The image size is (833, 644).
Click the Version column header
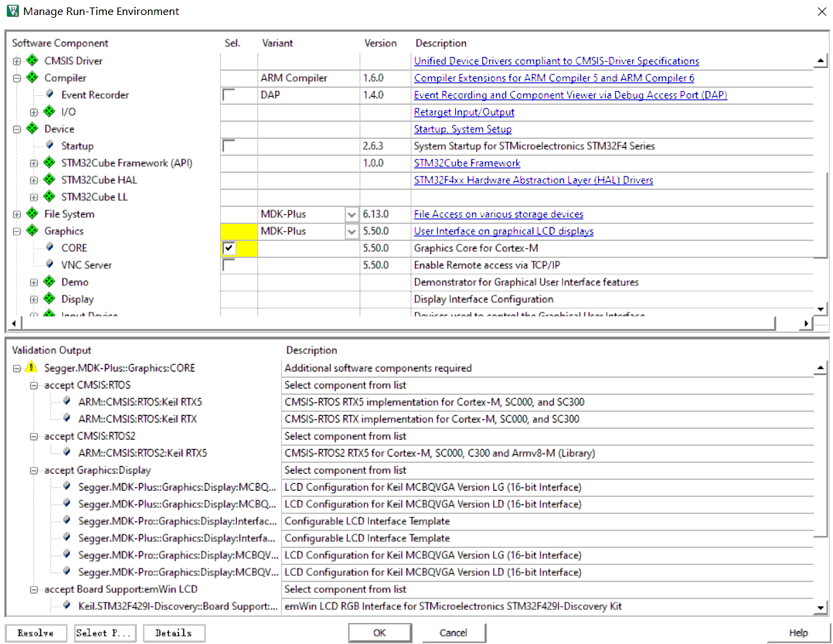380,43
